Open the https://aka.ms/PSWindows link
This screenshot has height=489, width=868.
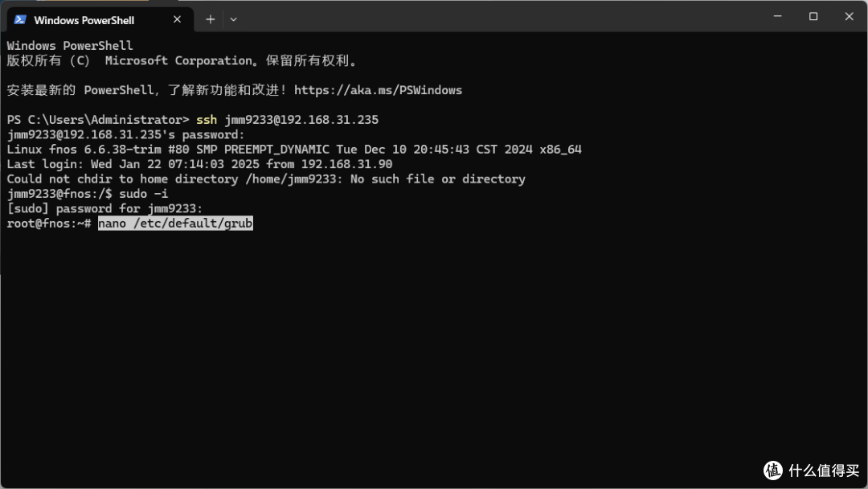pos(378,90)
